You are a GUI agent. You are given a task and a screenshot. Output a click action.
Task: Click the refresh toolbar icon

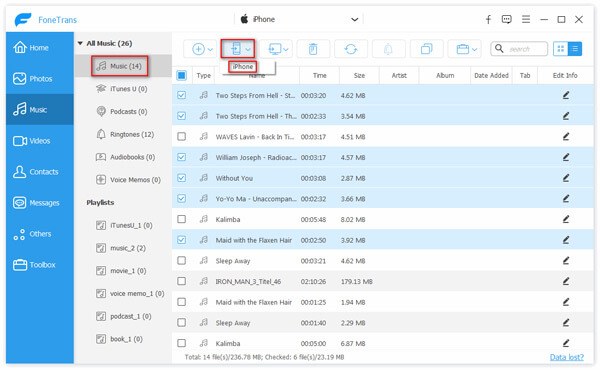351,49
